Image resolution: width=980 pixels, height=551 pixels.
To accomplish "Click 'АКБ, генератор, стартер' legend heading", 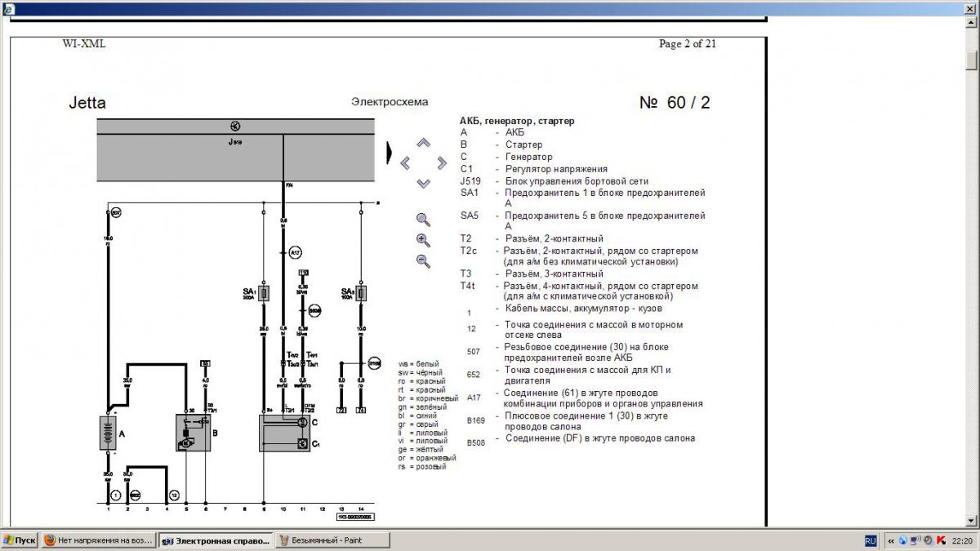I will click(517, 121).
